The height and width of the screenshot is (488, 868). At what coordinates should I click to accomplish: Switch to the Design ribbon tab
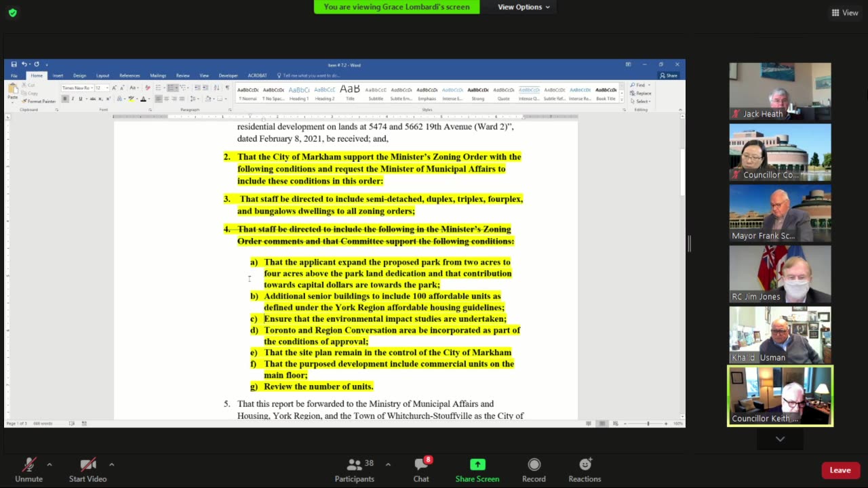click(79, 76)
